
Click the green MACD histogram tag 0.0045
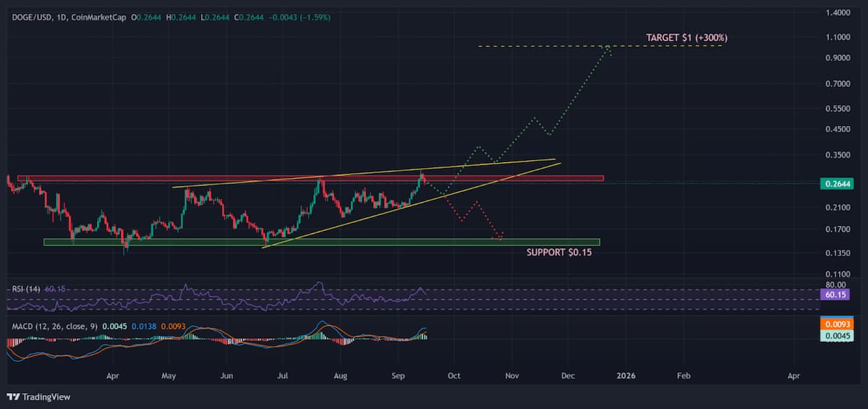click(x=837, y=335)
